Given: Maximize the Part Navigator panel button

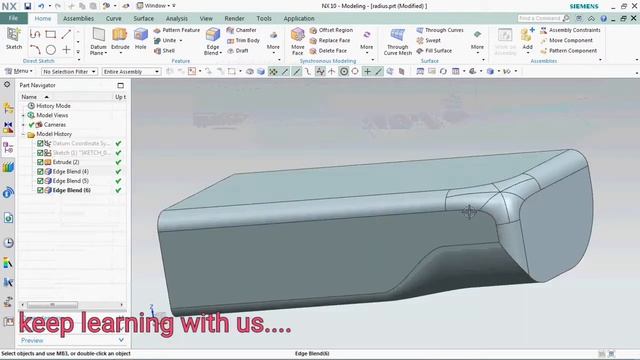Looking at the screenshot, I should point(120,85).
